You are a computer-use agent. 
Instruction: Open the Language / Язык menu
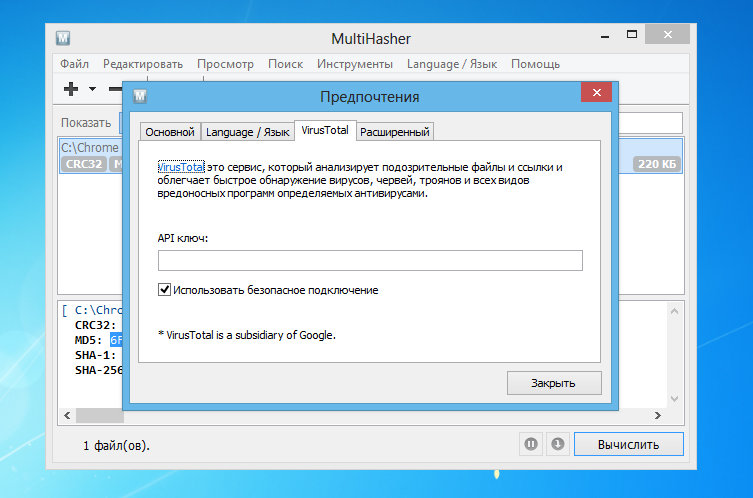click(x=452, y=64)
